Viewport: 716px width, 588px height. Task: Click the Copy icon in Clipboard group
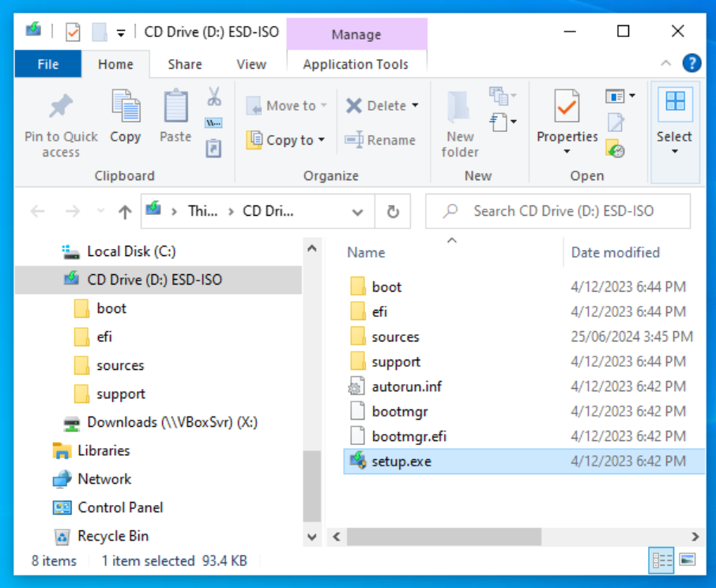(x=126, y=107)
